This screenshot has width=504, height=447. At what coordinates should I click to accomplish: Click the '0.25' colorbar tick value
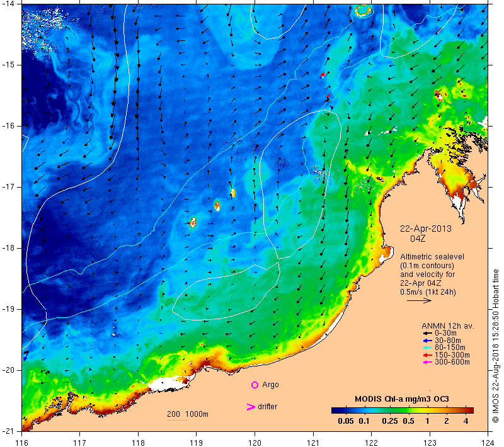click(x=389, y=421)
